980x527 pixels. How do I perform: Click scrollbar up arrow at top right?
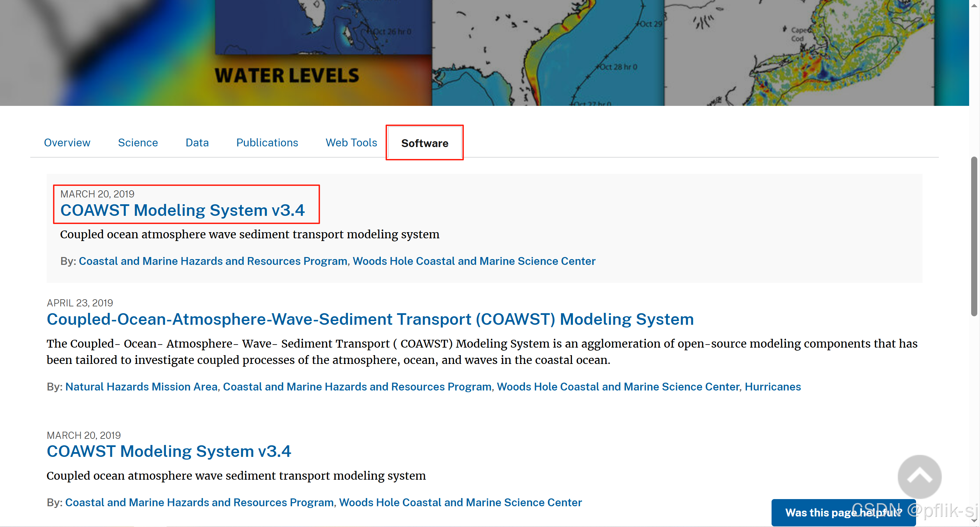click(x=975, y=5)
